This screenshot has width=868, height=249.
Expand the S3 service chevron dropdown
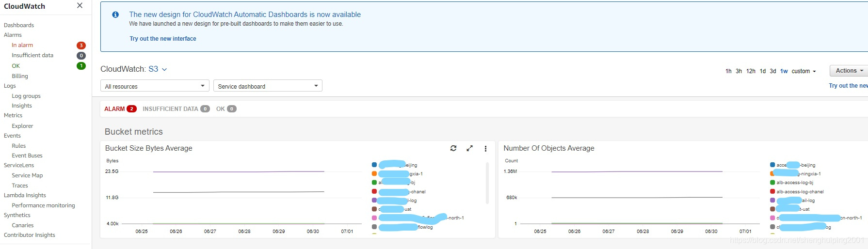(x=164, y=69)
